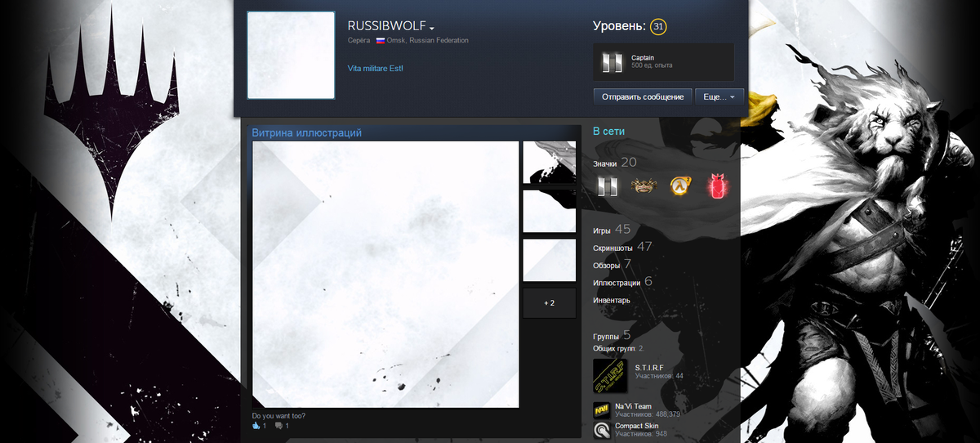Click the Russian flag icon

point(381,40)
